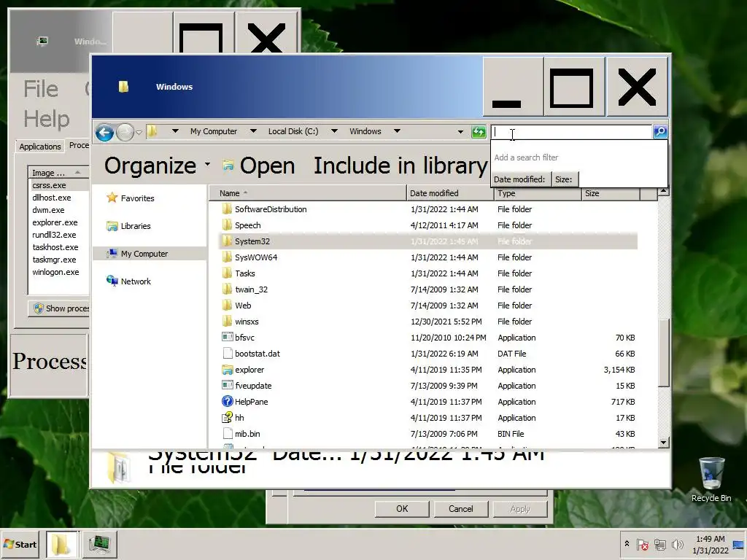
Task: Click the OK button in dialog
Action: 402,508
